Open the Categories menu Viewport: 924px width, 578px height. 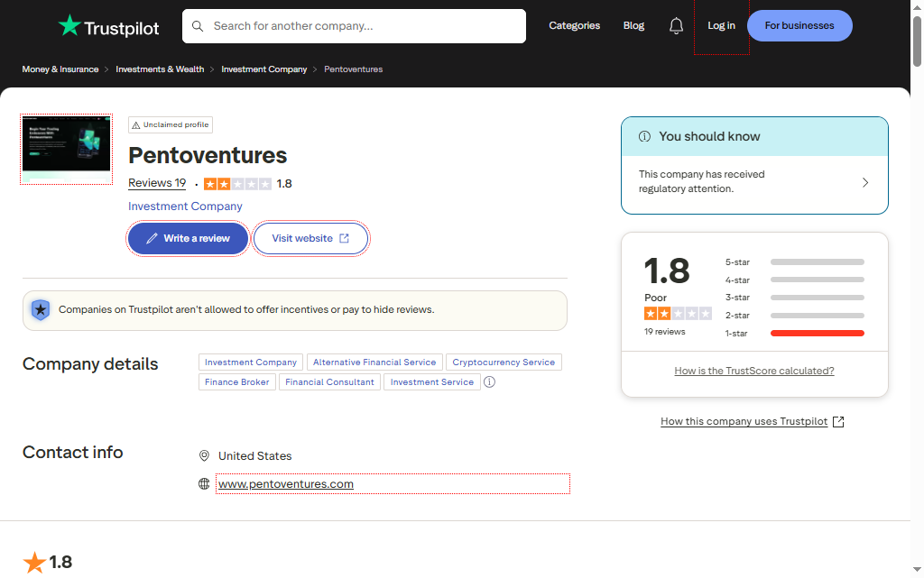point(574,26)
